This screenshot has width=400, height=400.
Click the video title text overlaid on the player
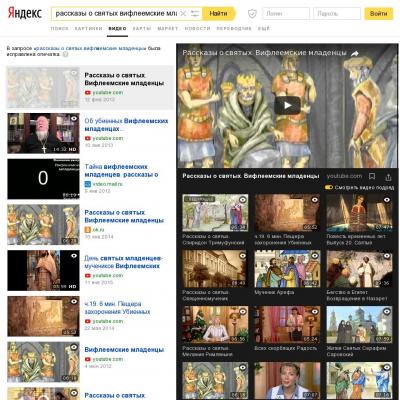tap(264, 53)
